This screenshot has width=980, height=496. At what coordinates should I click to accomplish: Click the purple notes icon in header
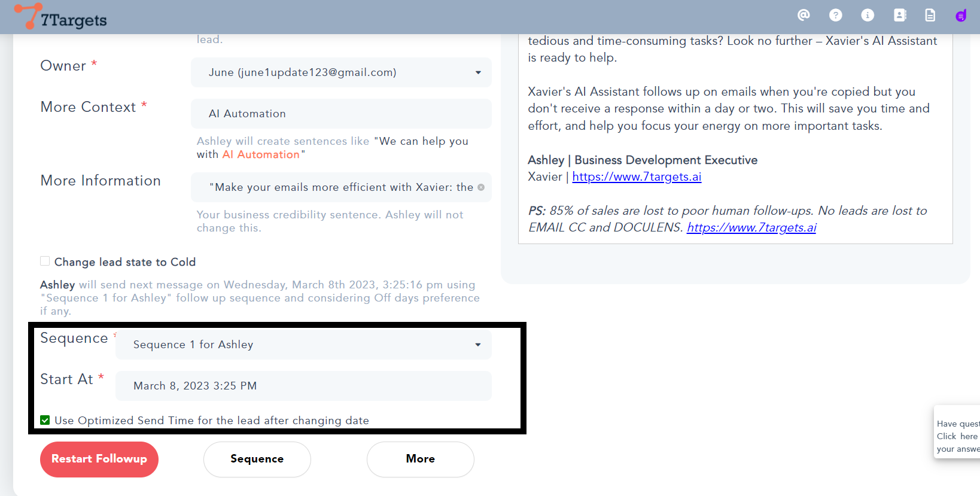[x=961, y=16]
